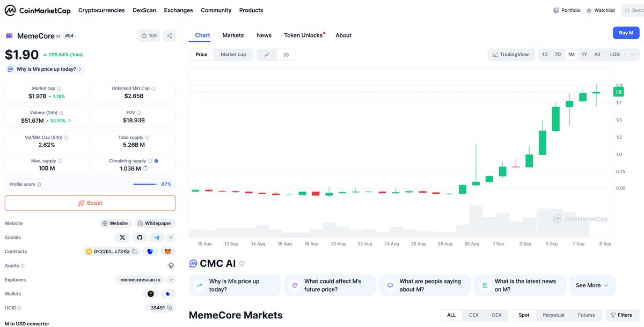Viewport: 644px width, 327px height.
Task: Expand See More CMC AI questions
Action: point(592,285)
